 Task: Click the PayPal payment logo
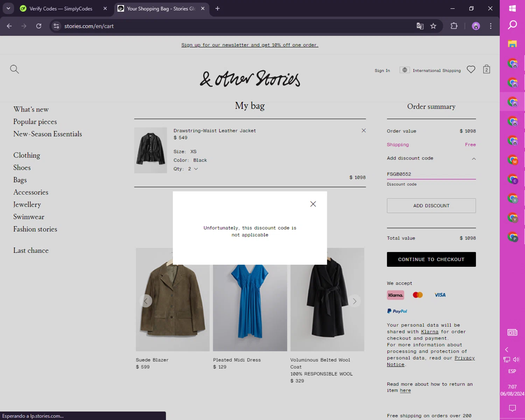click(397, 311)
